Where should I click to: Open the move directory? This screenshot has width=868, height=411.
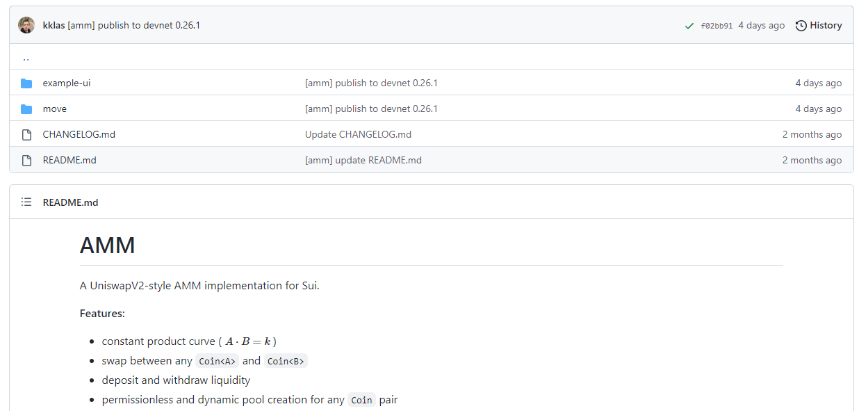click(55, 109)
